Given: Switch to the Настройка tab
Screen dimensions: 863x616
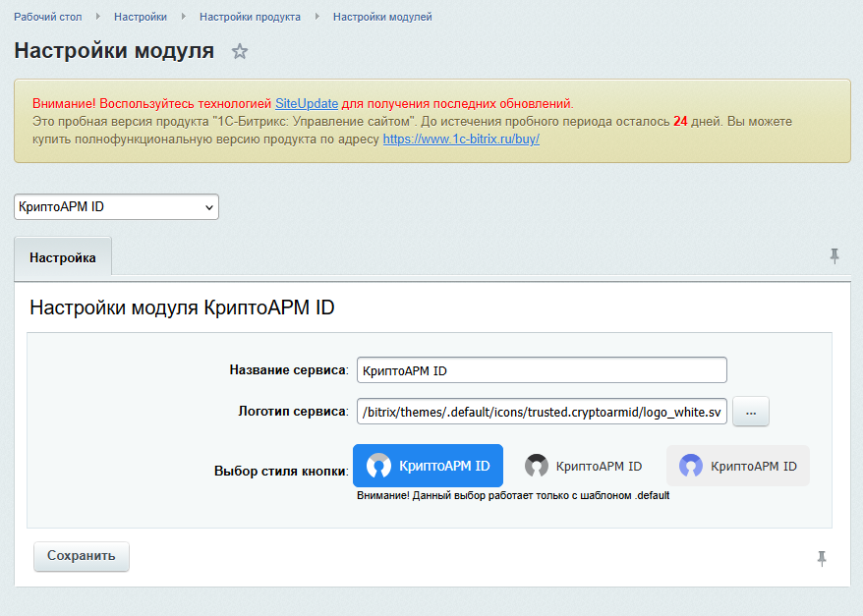Looking at the screenshot, I should click(63, 257).
